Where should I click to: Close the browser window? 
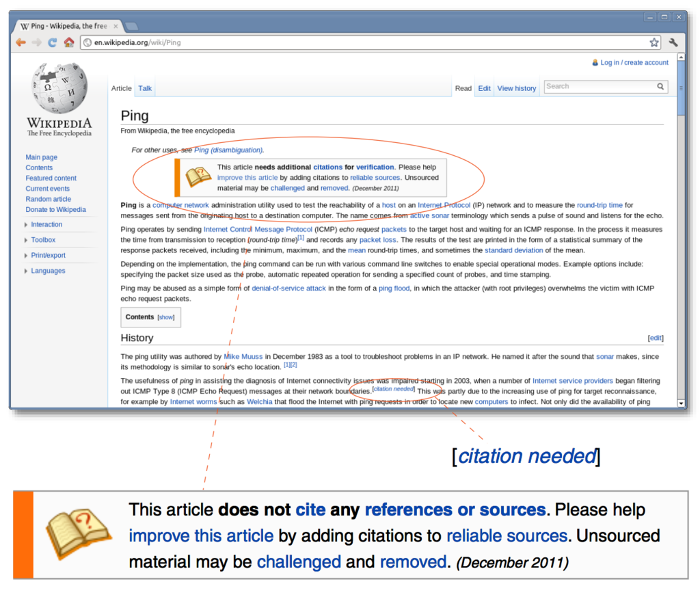679,17
